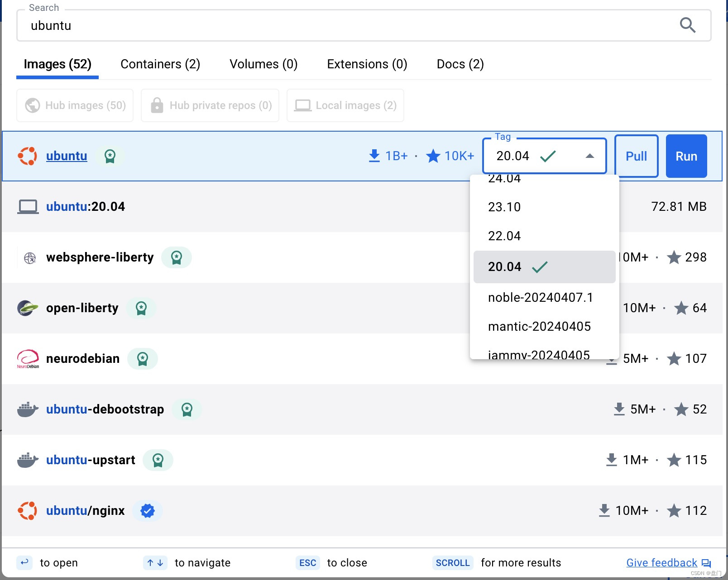Click the download icon next to ubuntu-debootstrap 5M+
This screenshot has width=728, height=580.
(x=619, y=409)
